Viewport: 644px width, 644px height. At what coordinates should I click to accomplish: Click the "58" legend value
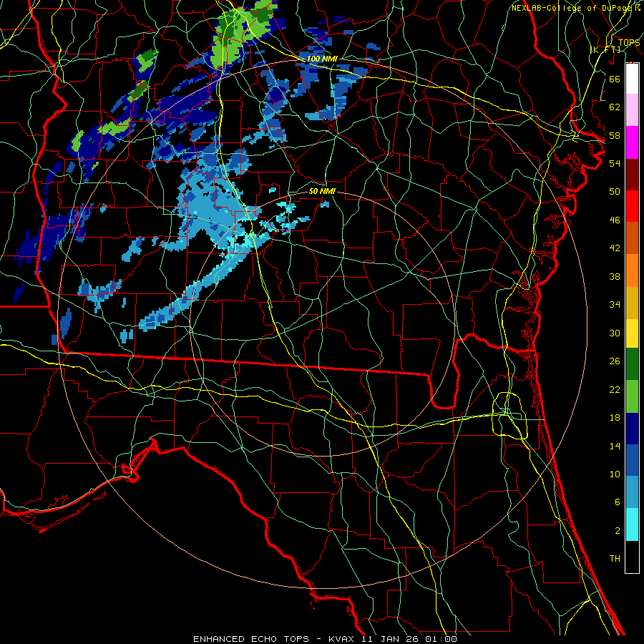615,135
